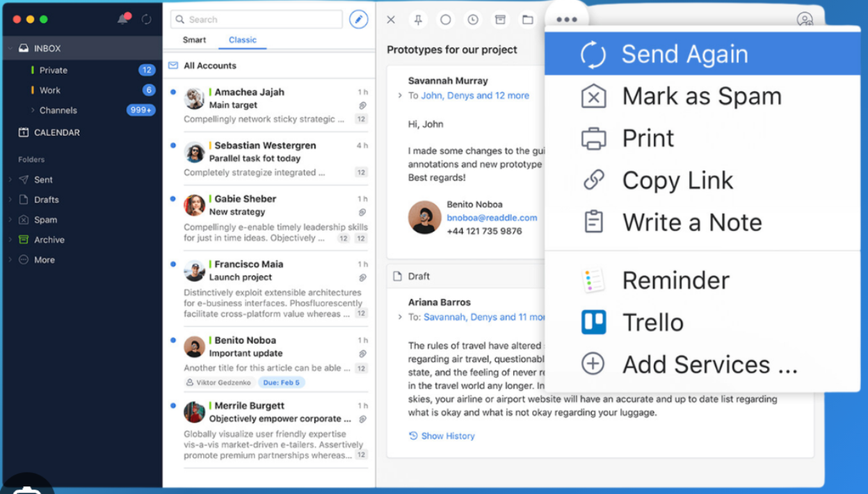Viewport: 868px width, 494px height.
Task: Toggle unread dot on Amachea Jajah email
Action: point(173,92)
